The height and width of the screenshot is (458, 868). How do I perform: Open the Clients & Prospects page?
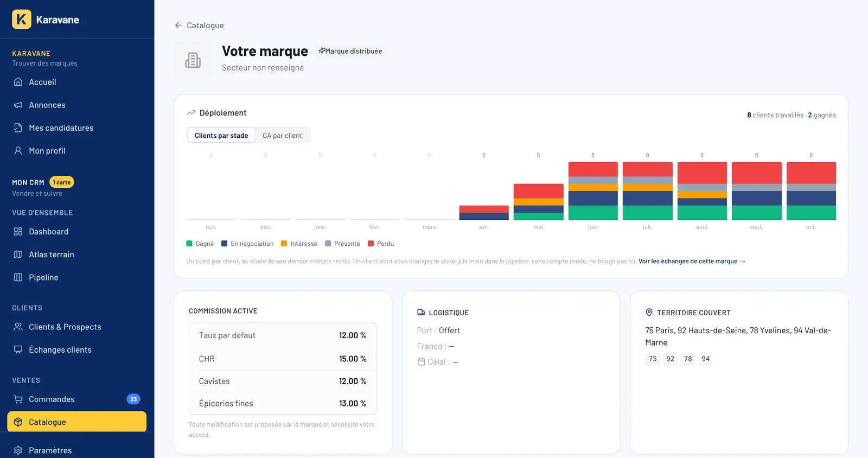77,327
